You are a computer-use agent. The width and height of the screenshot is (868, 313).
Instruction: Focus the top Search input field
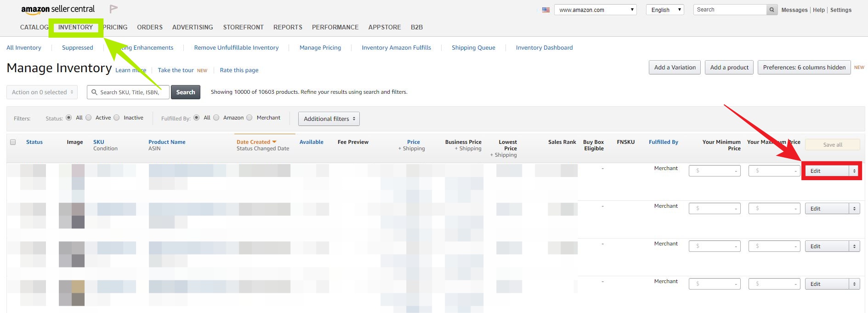point(730,10)
